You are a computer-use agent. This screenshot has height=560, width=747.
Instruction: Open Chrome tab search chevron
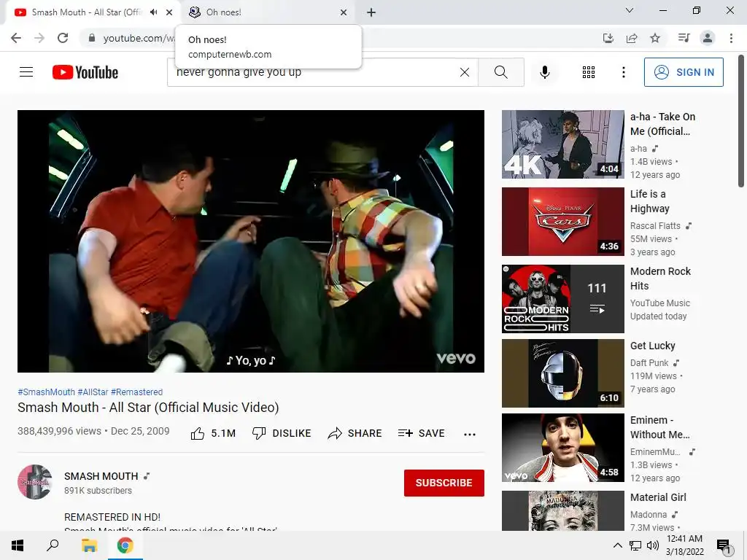tap(630, 10)
